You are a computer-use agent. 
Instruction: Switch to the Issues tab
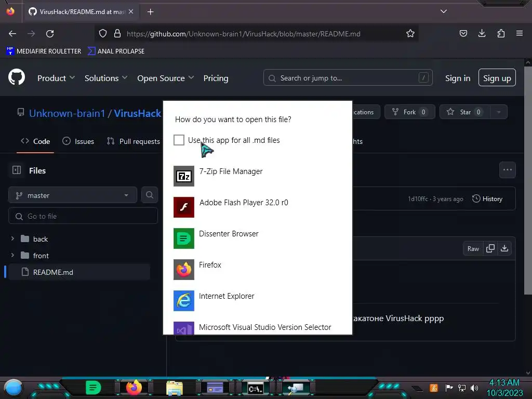(x=78, y=141)
